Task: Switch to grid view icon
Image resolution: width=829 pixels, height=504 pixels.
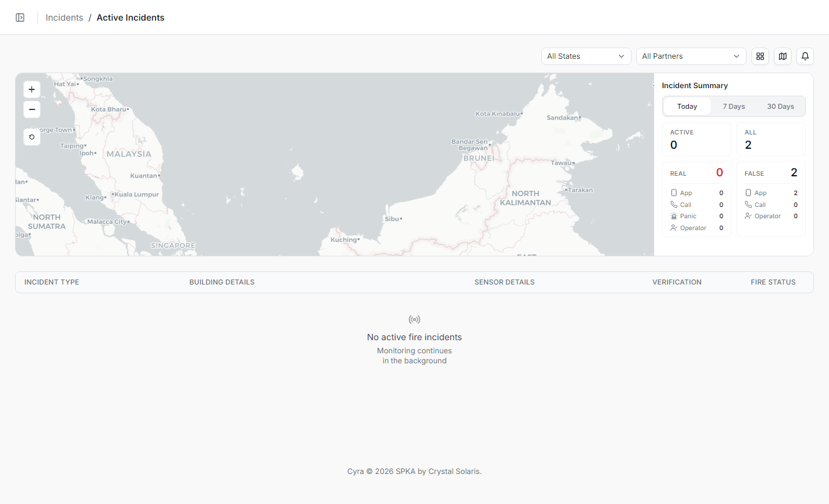Action: pos(760,56)
